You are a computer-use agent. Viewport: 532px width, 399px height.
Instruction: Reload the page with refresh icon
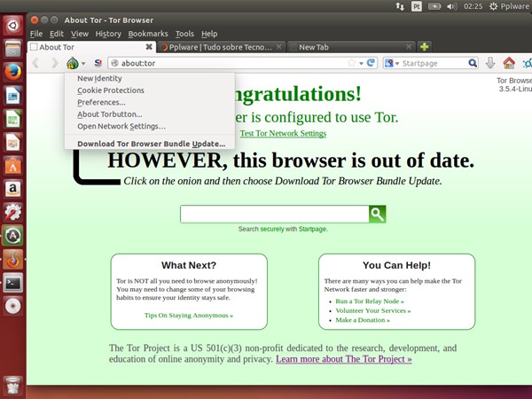coord(371,63)
